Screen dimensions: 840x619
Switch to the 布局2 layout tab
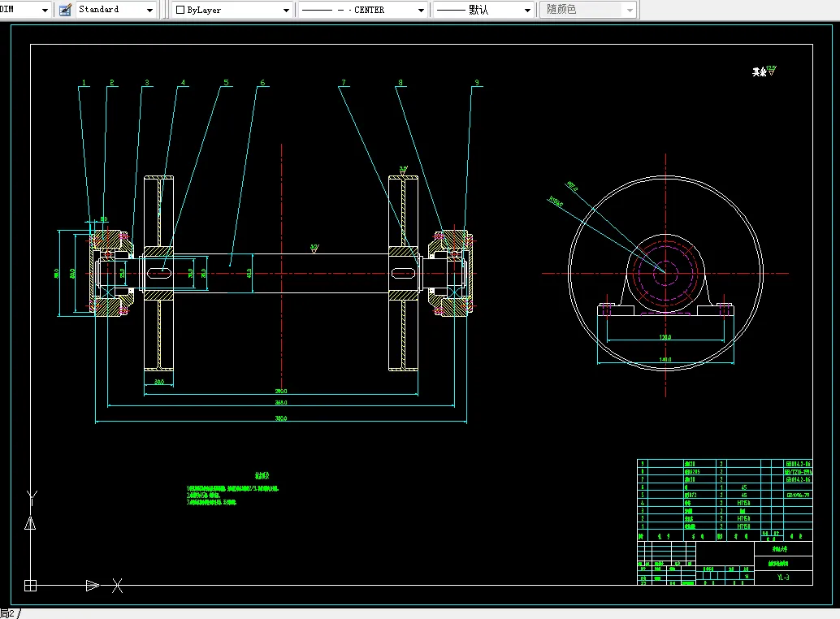(8, 613)
